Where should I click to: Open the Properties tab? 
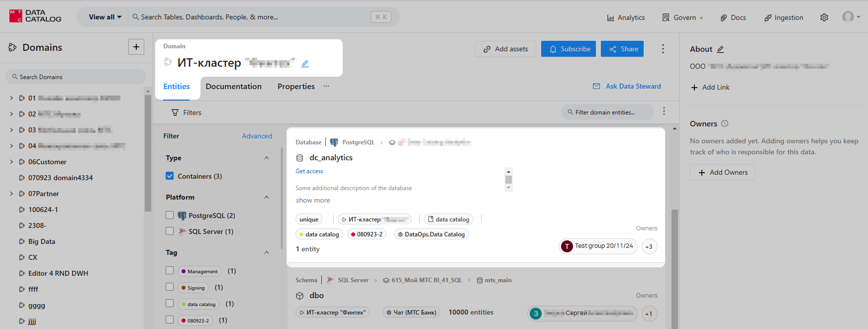tap(296, 87)
